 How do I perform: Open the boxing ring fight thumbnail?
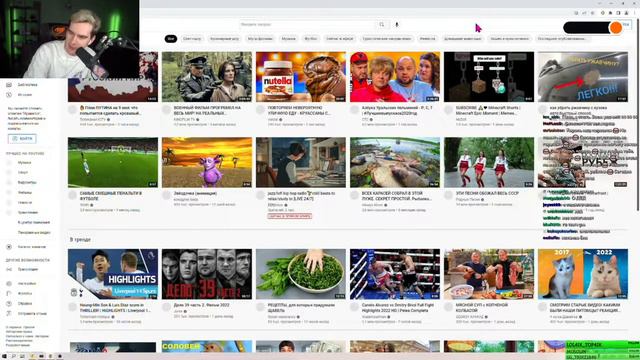[x=395, y=274]
